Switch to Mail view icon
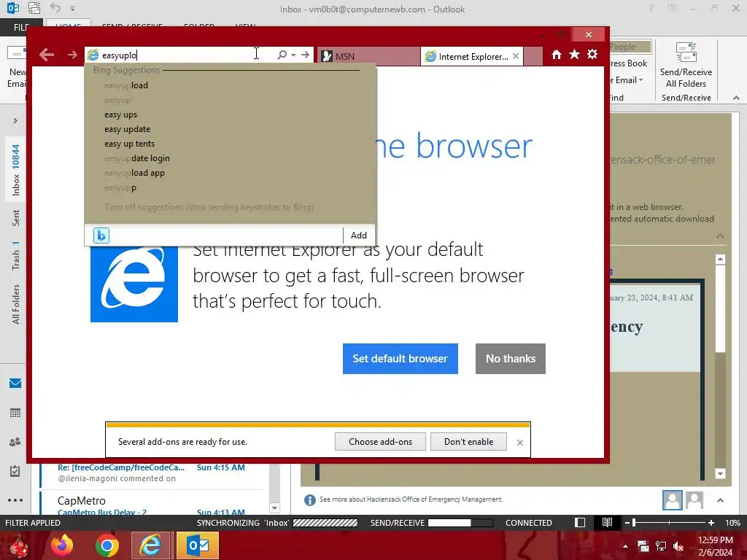Image resolution: width=747 pixels, height=560 pixels. tap(15, 383)
